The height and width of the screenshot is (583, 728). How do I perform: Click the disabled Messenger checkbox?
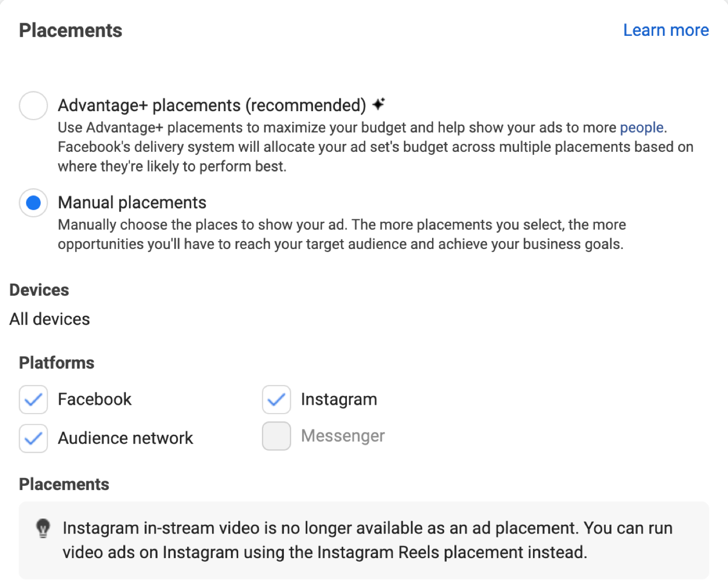(276, 436)
